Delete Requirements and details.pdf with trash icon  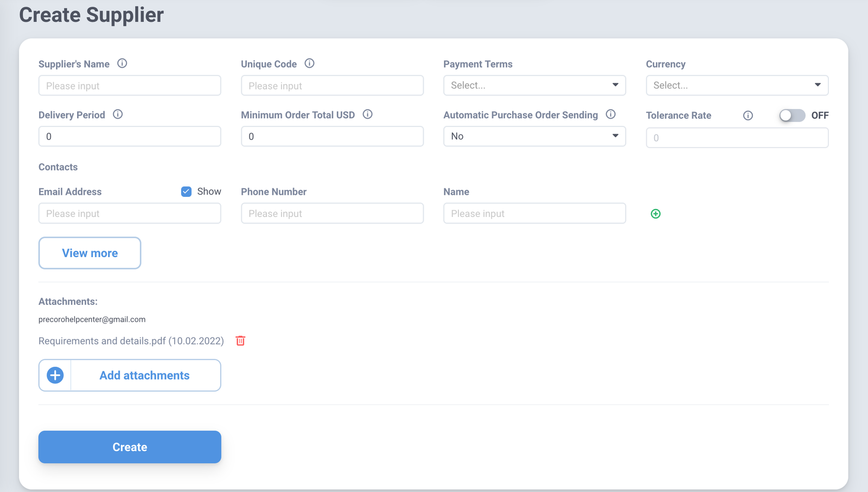(240, 341)
